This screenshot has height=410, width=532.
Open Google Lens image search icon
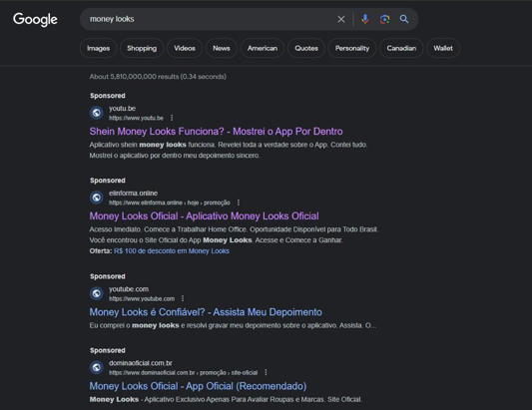(384, 19)
